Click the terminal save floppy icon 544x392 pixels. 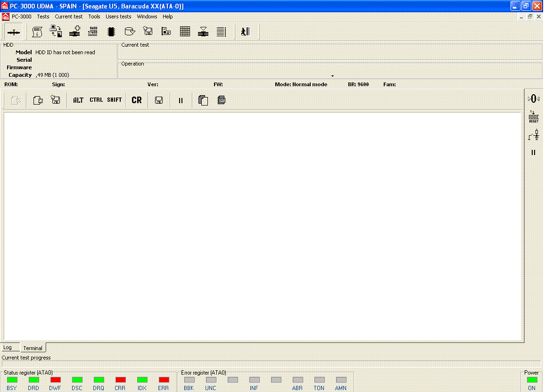click(x=159, y=100)
